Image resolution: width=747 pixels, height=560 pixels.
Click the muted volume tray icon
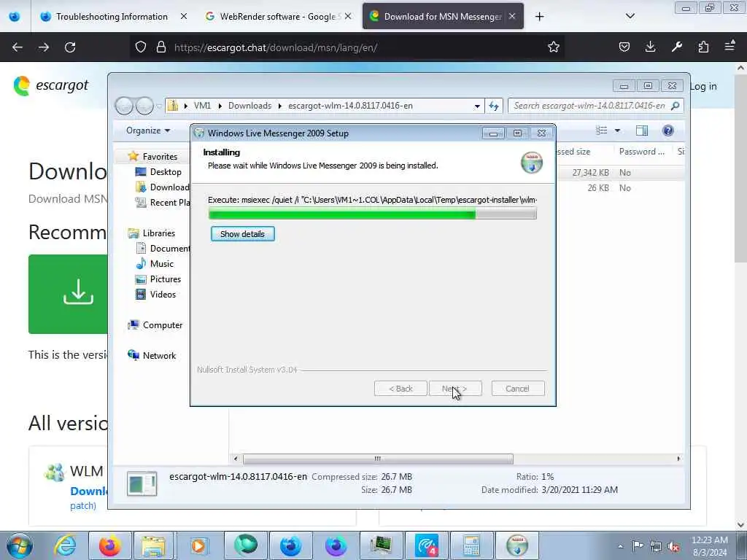(x=673, y=546)
